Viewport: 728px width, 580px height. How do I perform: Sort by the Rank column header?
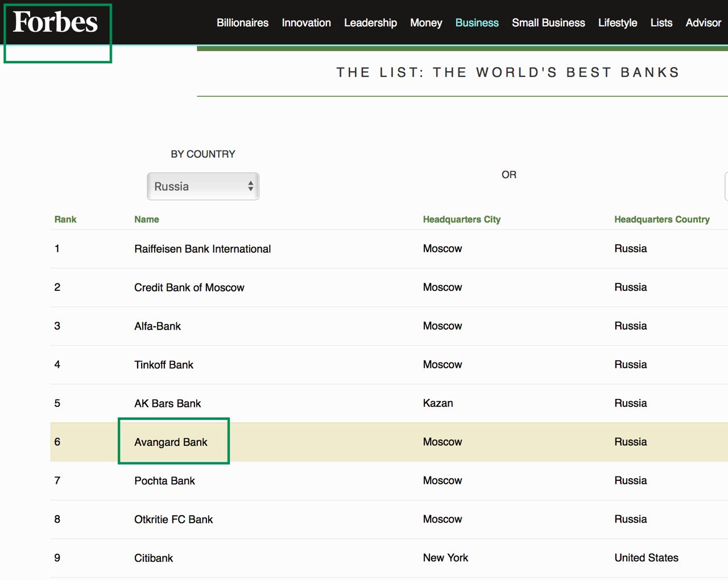pyautogui.click(x=65, y=219)
